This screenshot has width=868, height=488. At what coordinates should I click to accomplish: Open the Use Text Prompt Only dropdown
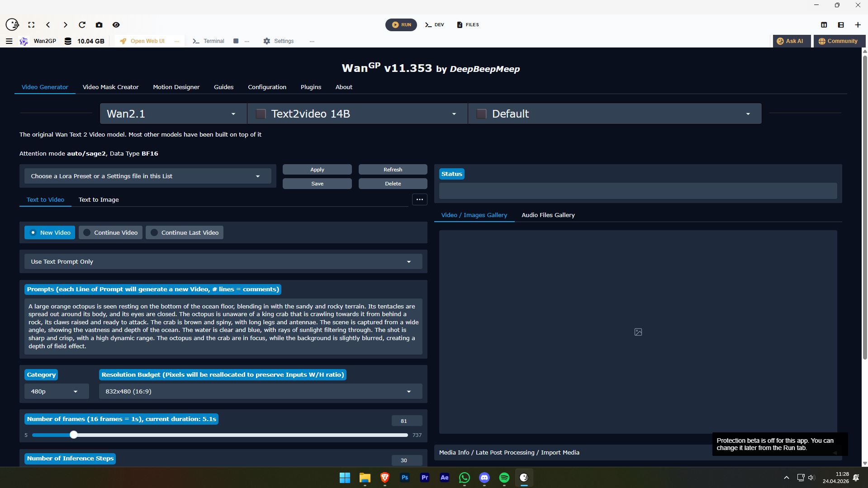(223, 261)
